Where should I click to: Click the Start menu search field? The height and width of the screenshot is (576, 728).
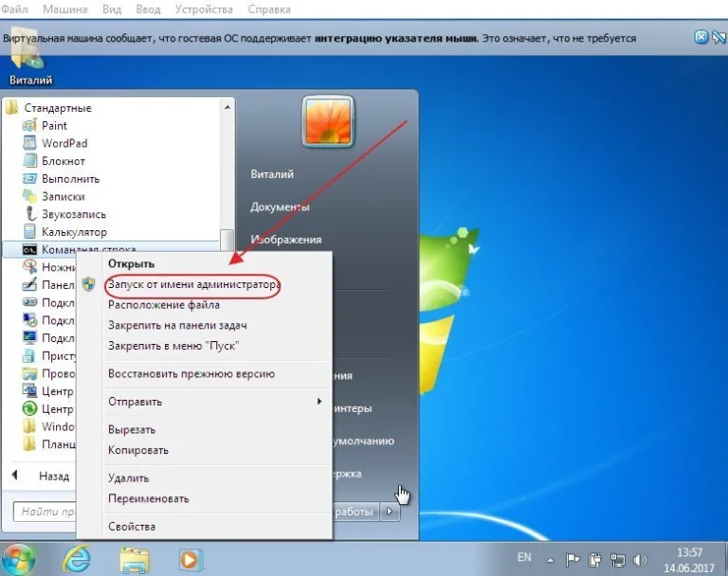[45, 512]
